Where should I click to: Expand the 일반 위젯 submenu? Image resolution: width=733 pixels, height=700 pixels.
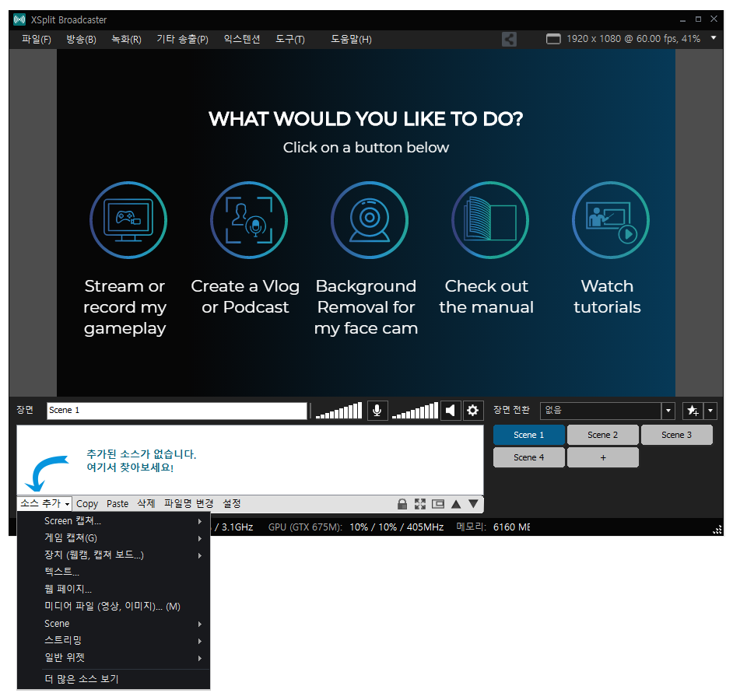pyautogui.click(x=113, y=658)
